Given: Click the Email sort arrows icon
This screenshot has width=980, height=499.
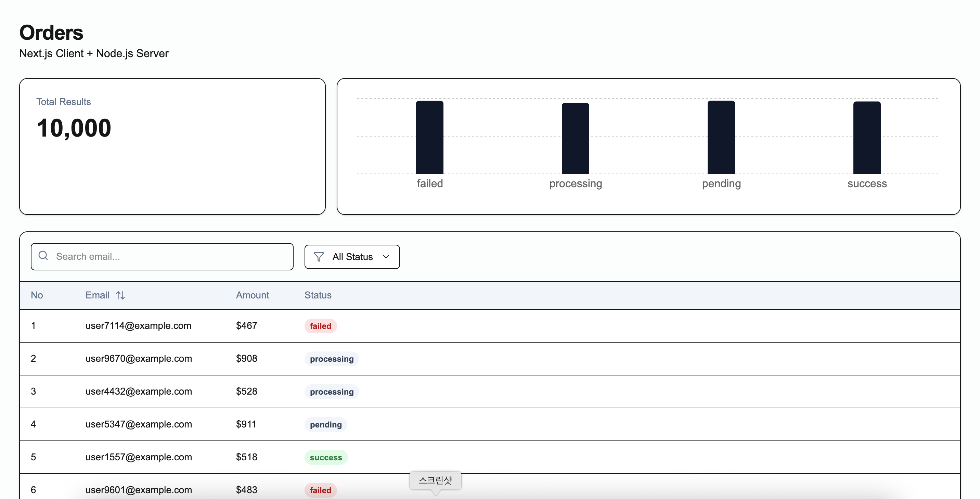Looking at the screenshot, I should click(x=120, y=295).
